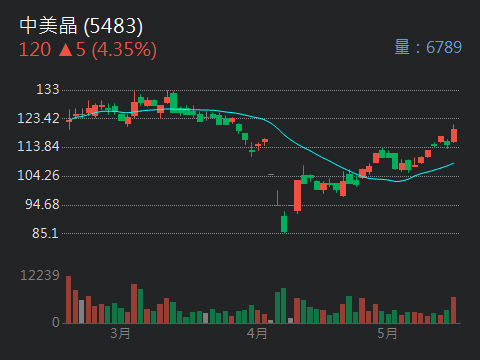Viewport: 480px width, 360px height.
Task: Click the 0 volume axis label
Action: [56, 322]
